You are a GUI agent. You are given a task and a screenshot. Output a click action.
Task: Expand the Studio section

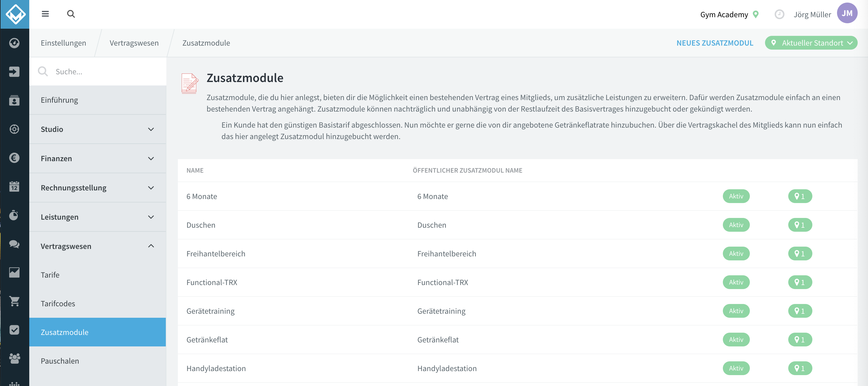click(97, 129)
